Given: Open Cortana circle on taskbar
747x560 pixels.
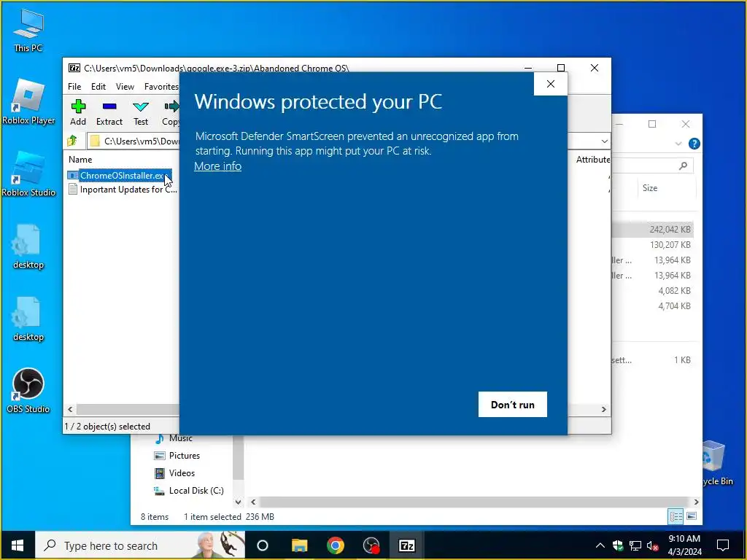Looking at the screenshot, I should tap(263, 545).
